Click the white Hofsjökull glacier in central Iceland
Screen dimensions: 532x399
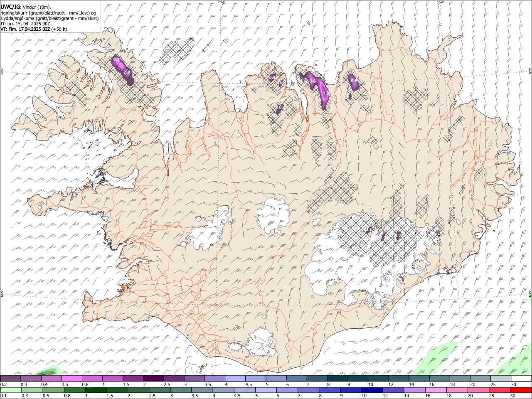[x=273, y=216]
